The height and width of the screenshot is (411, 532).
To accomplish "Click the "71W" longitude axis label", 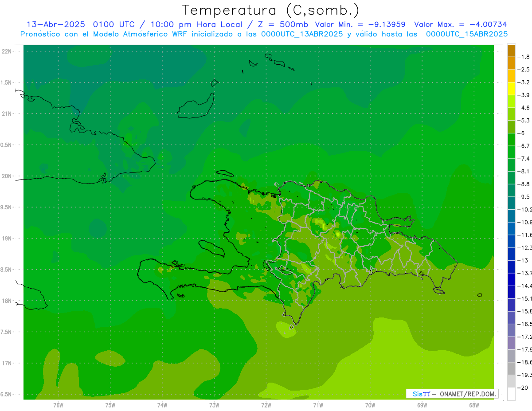I will 318,405.
